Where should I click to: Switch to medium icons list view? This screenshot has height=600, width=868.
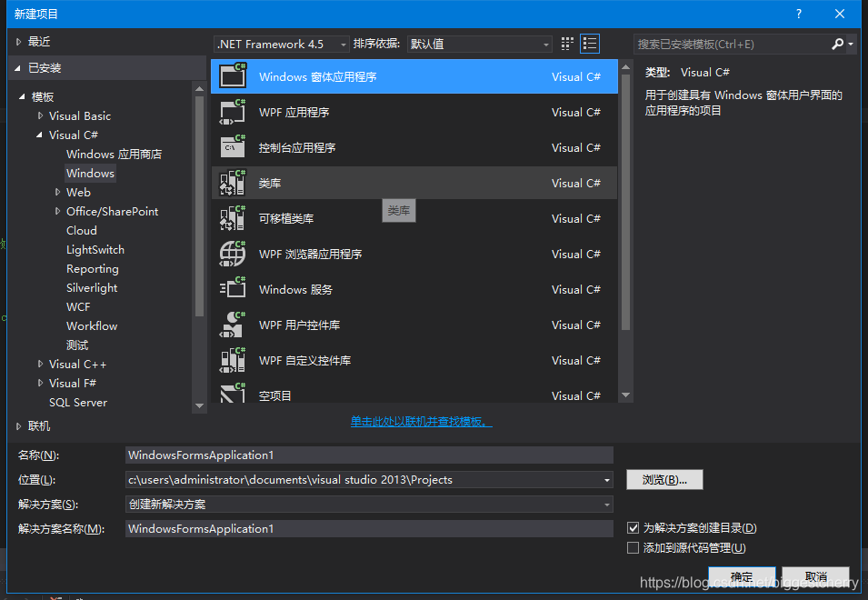[x=590, y=44]
